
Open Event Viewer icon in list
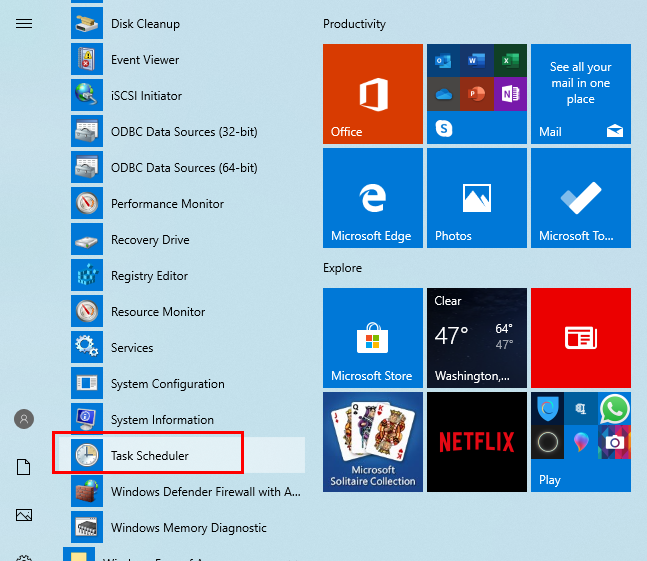point(87,59)
